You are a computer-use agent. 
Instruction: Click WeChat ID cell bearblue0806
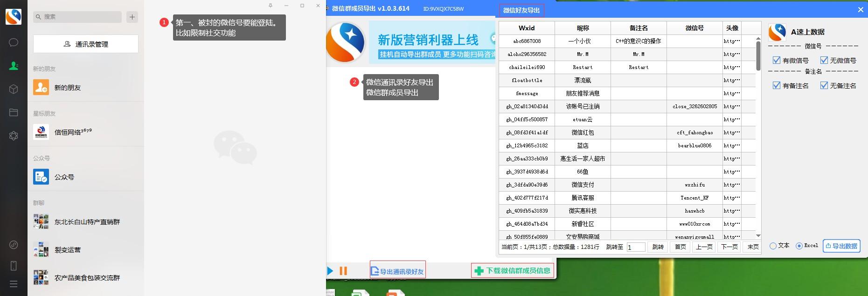[x=694, y=145]
